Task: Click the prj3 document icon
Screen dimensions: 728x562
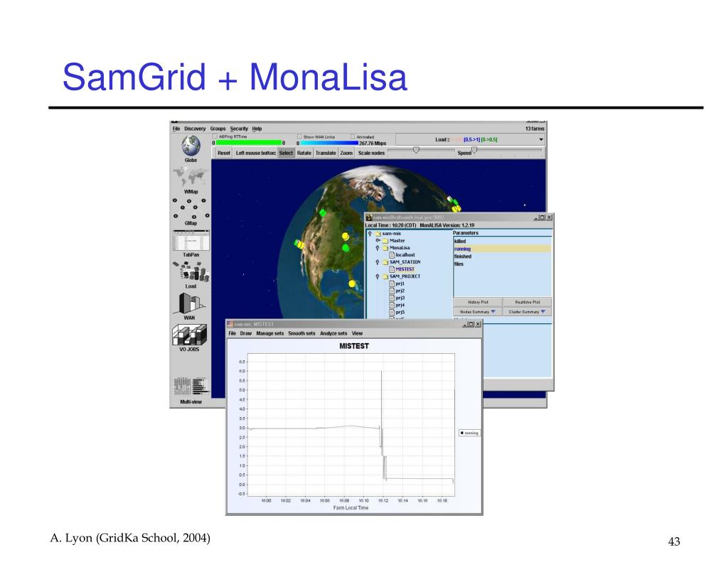Action: (x=392, y=298)
